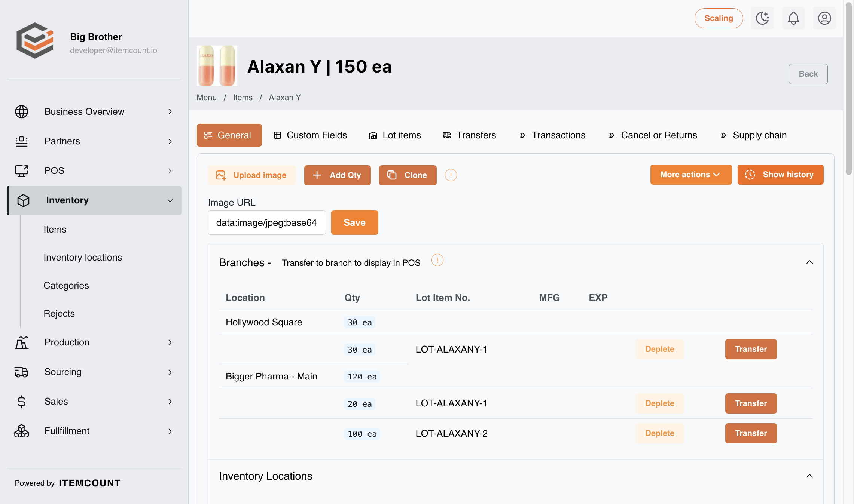Open the Cancel or Returns tab
Screen dimensions: 854x504
point(653,135)
